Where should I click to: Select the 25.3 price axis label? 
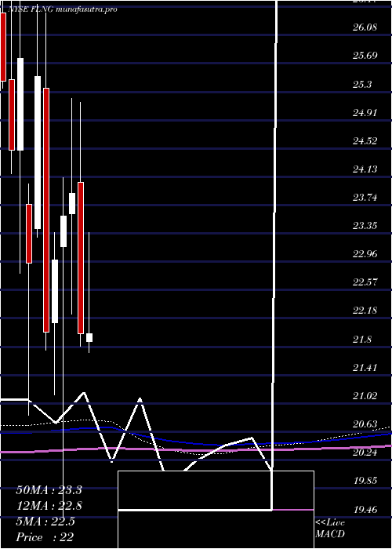(x=362, y=84)
